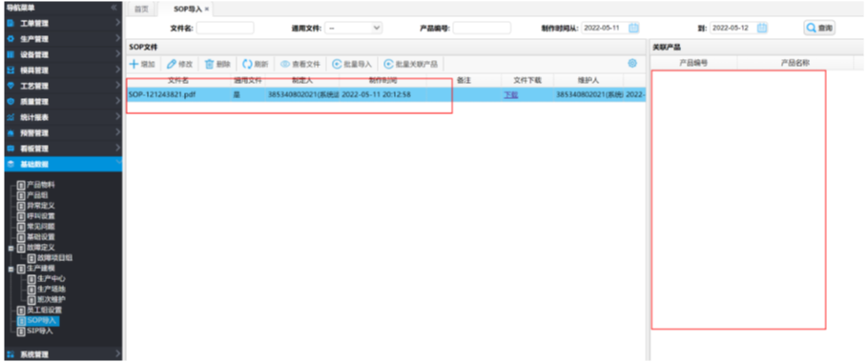Click the 维护人 column header

point(589,81)
